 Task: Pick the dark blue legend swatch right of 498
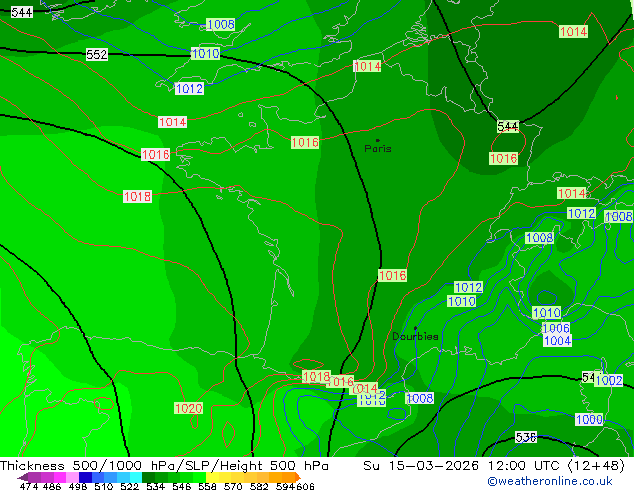(85, 477)
